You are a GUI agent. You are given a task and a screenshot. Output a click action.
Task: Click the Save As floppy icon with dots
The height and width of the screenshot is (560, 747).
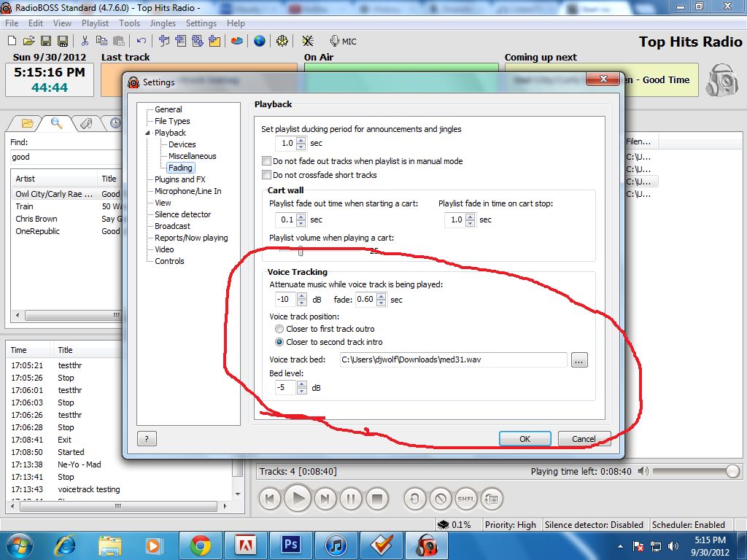pos(63,41)
